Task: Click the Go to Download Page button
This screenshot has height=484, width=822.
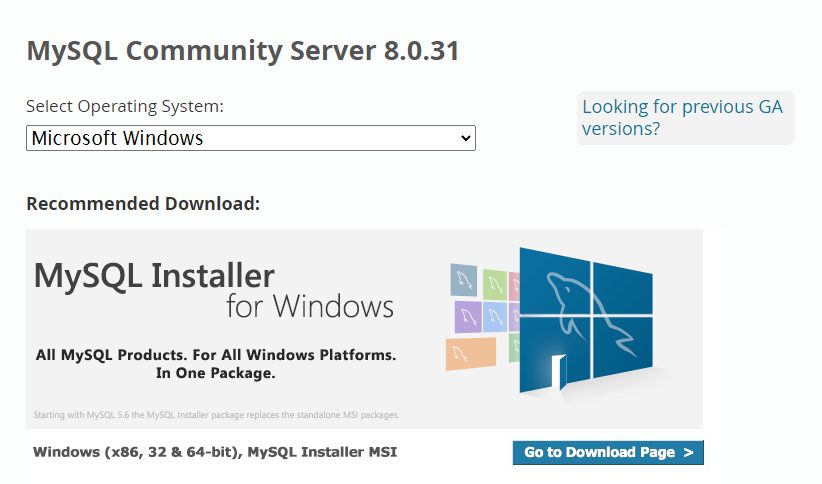Action: tap(608, 452)
